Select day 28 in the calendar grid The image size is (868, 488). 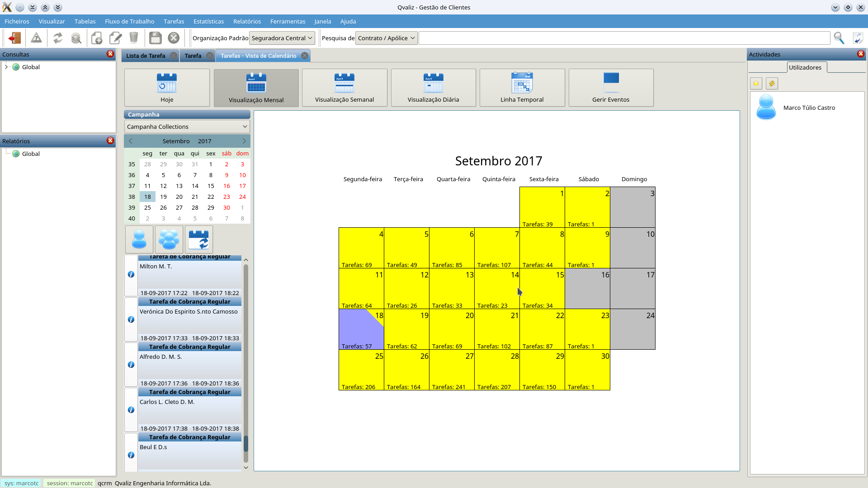(497, 370)
